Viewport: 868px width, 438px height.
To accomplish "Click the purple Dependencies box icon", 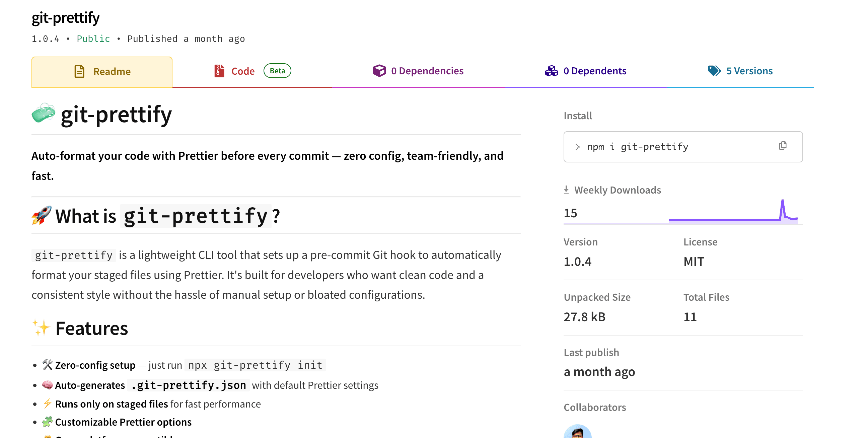I will 379,71.
